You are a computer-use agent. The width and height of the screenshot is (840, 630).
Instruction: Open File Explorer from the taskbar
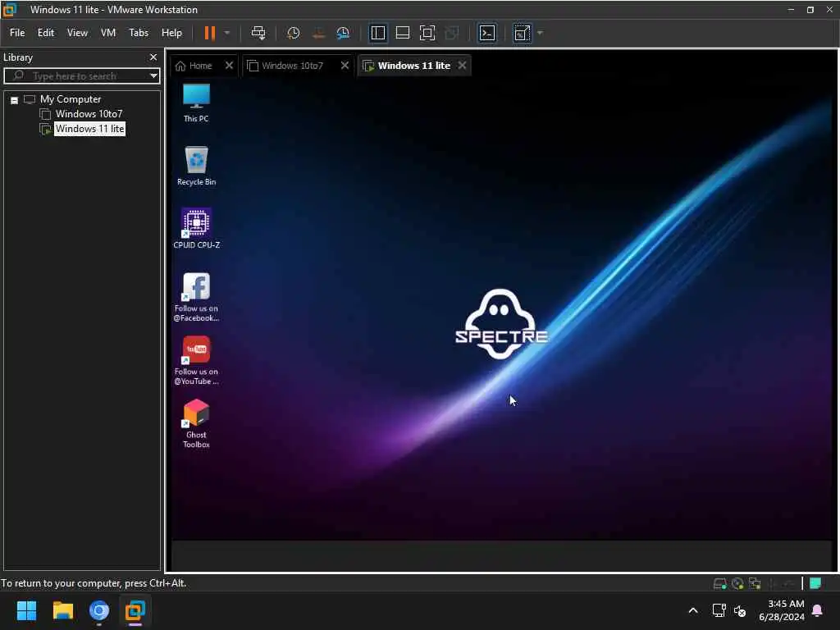[x=62, y=610]
